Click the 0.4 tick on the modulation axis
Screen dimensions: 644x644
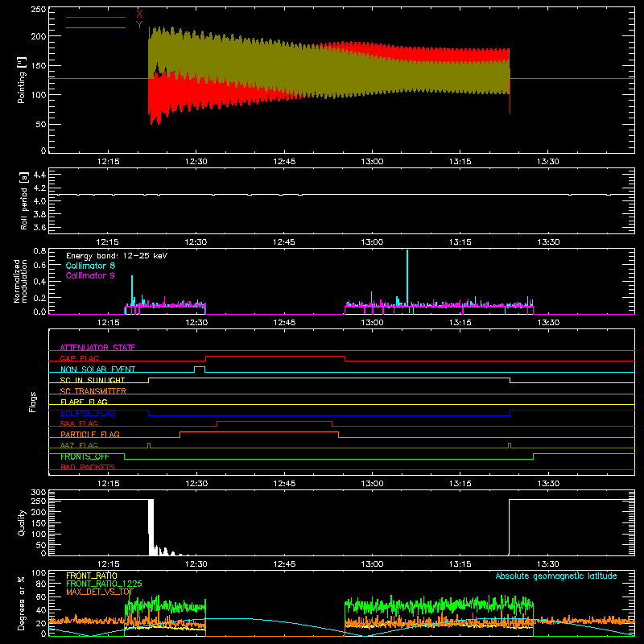pos(39,282)
